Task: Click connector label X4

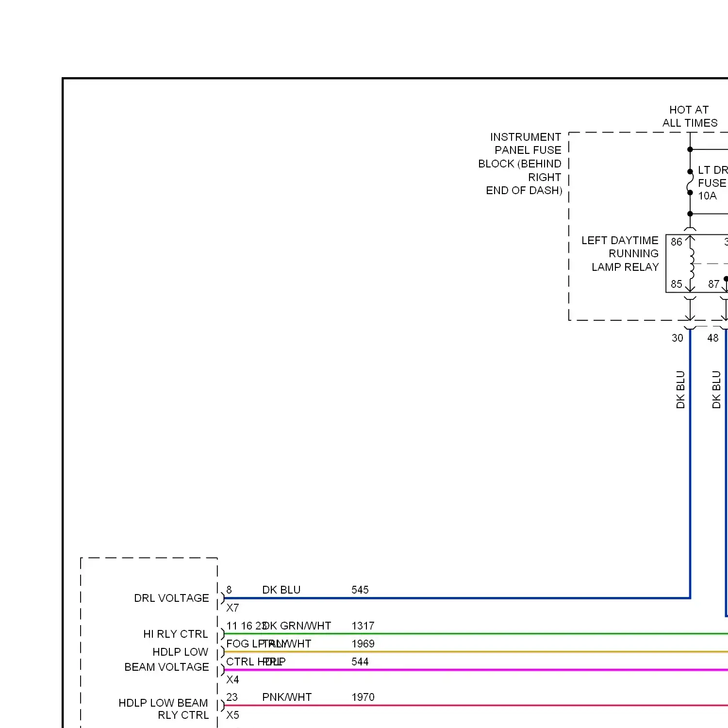Action: point(232,679)
